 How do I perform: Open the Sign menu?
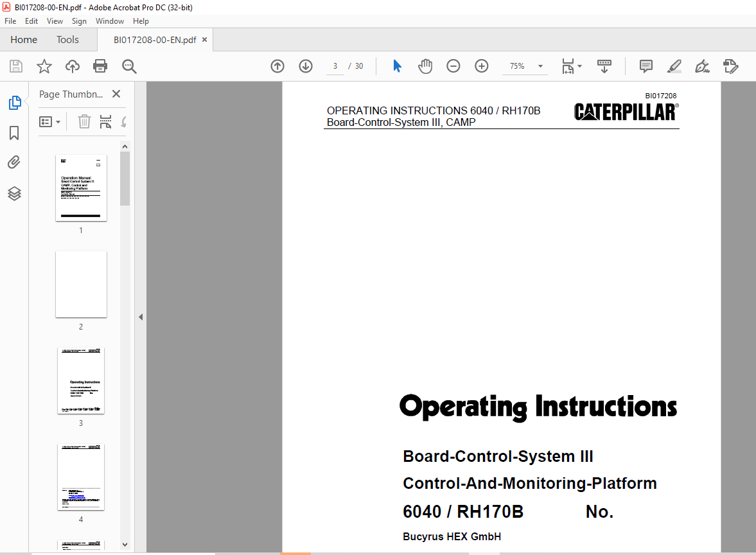point(79,21)
